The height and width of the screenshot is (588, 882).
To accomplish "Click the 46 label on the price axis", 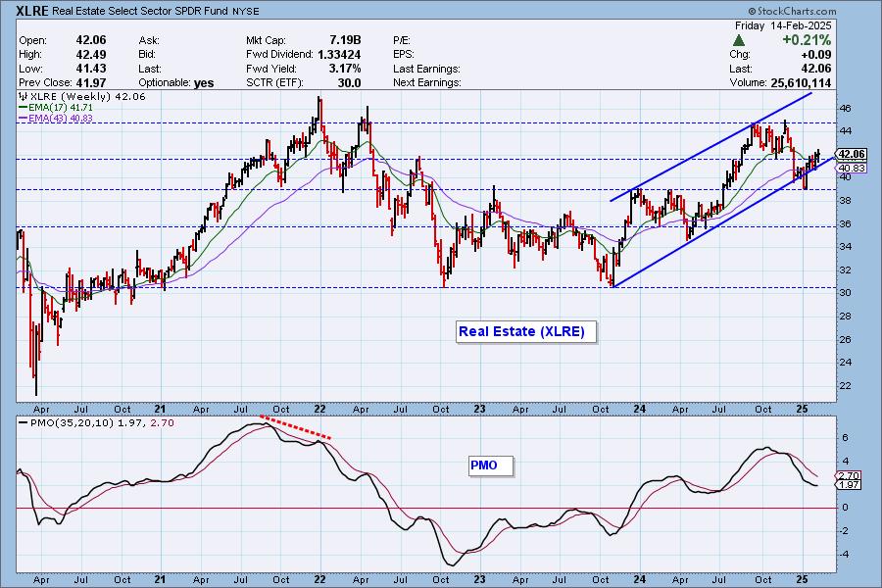I will tap(846, 108).
